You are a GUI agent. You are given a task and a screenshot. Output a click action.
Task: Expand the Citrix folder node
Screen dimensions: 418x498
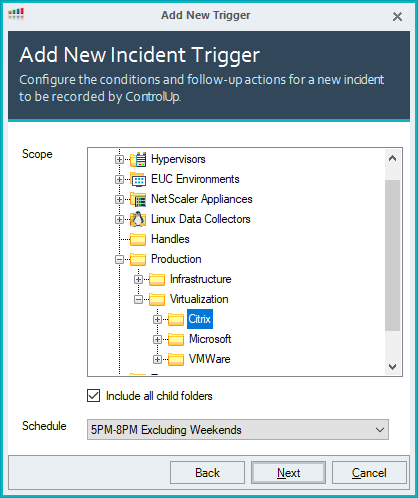click(x=157, y=319)
